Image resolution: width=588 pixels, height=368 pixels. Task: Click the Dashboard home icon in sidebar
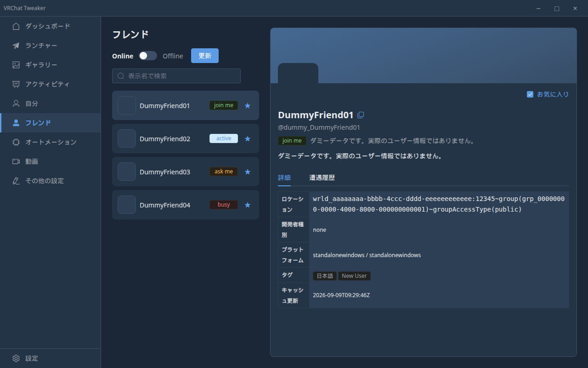16,26
